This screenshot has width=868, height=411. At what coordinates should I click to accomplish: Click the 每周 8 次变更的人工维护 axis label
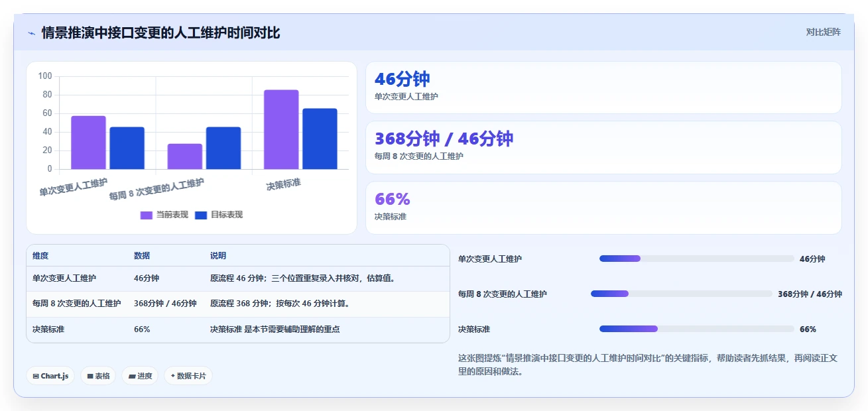[156, 190]
